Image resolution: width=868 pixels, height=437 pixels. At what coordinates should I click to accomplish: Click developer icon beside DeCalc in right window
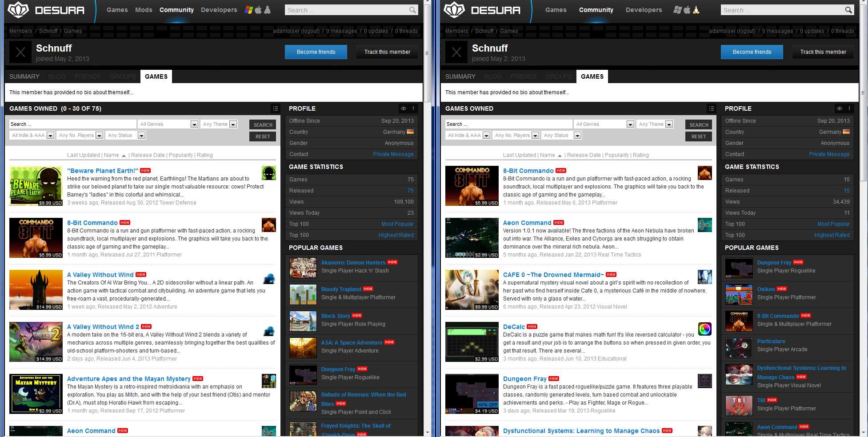(705, 329)
